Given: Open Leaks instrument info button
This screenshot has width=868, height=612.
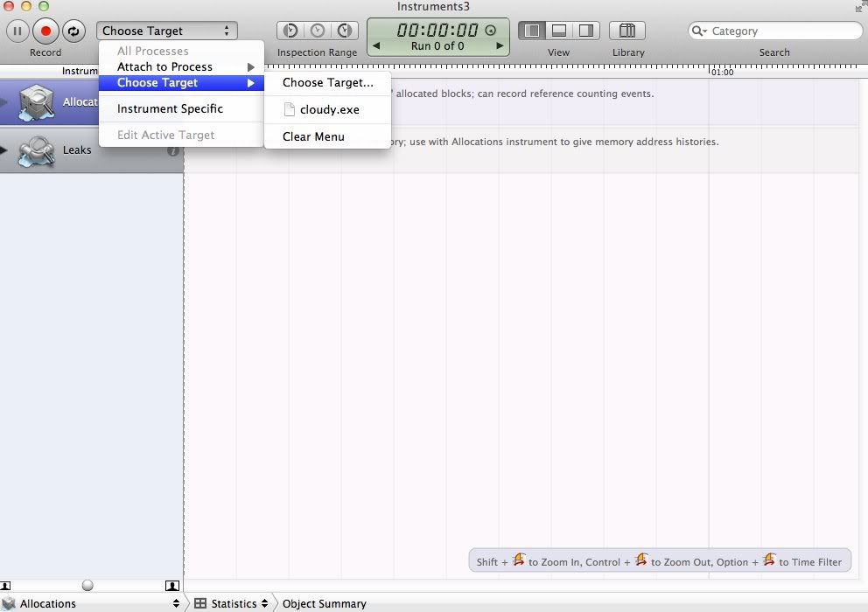Looking at the screenshot, I should point(173,150).
